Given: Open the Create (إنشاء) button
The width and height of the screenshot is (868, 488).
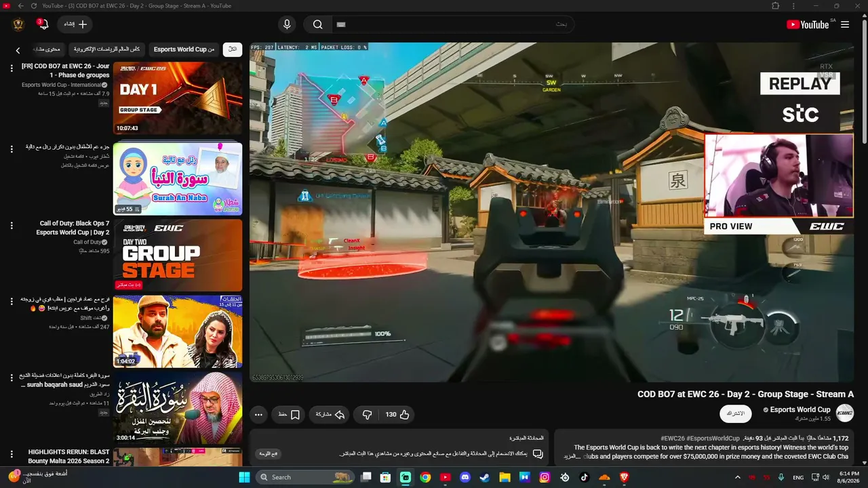Looking at the screenshot, I should (75, 24).
